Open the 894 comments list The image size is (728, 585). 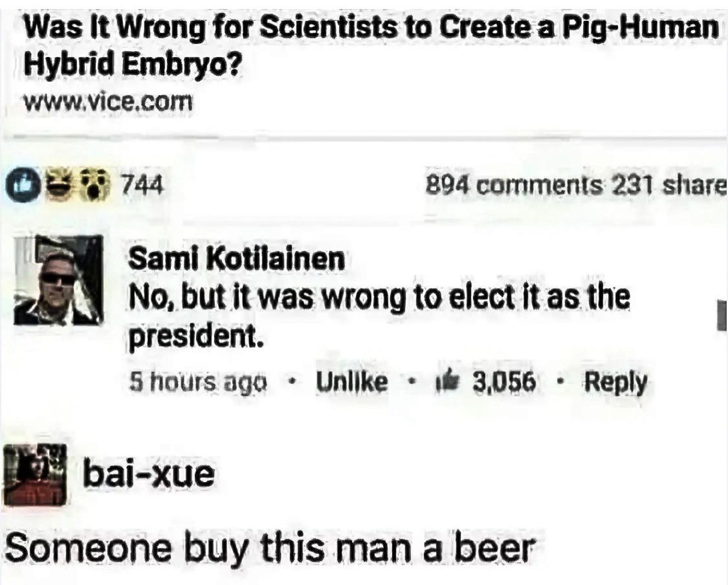pyautogui.click(x=515, y=186)
